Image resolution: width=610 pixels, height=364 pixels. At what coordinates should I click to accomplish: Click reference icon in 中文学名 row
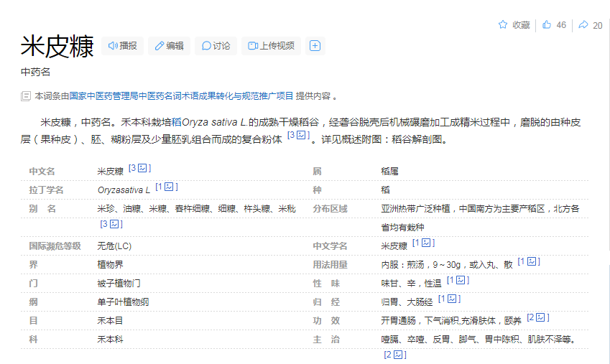(426, 243)
